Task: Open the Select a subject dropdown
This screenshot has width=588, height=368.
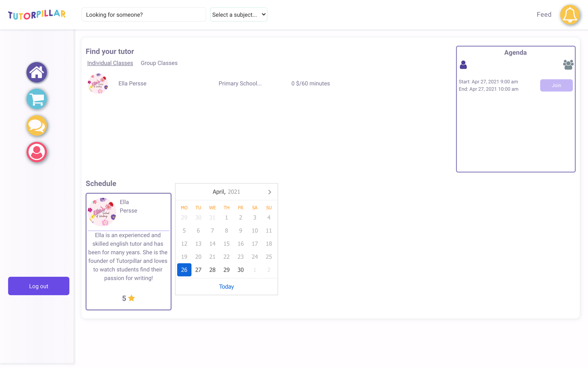Action: pyautogui.click(x=239, y=14)
